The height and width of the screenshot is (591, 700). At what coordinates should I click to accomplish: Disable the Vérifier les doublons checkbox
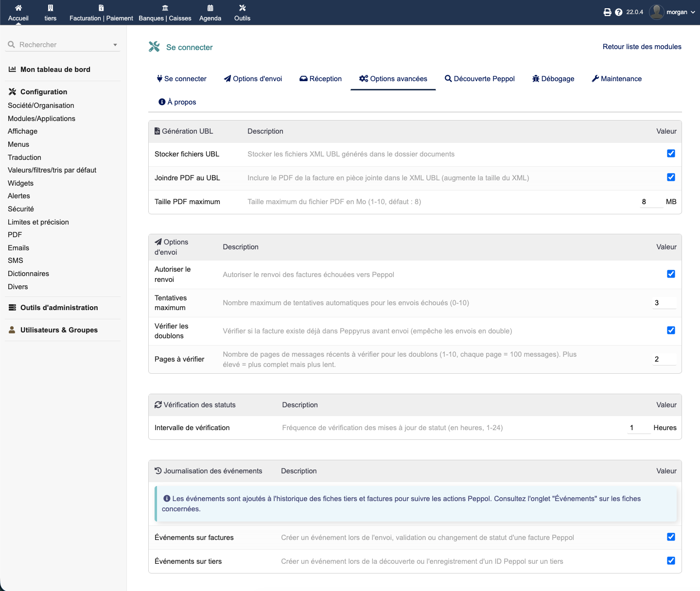pyautogui.click(x=671, y=330)
